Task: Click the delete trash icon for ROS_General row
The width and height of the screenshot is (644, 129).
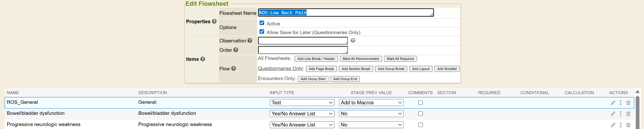Action: click(x=628, y=103)
